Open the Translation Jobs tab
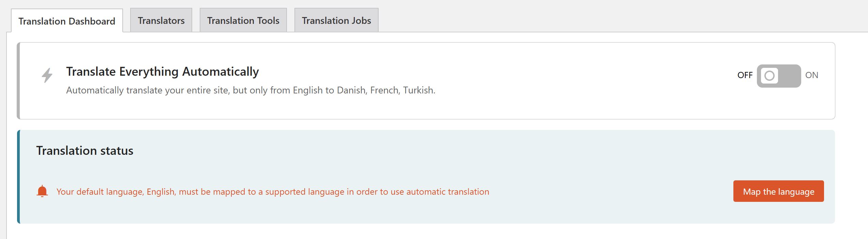Viewport: 868px width, 239px height. pyautogui.click(x=336, y=20)
